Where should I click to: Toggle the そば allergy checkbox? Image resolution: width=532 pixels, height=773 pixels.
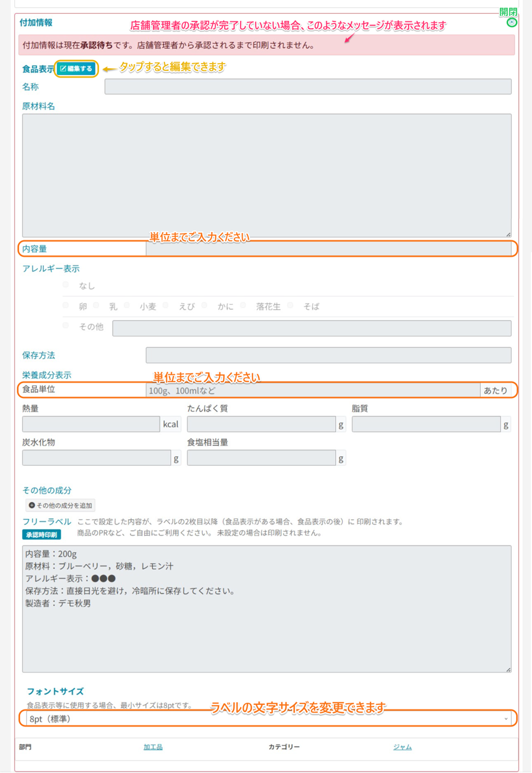290,305
